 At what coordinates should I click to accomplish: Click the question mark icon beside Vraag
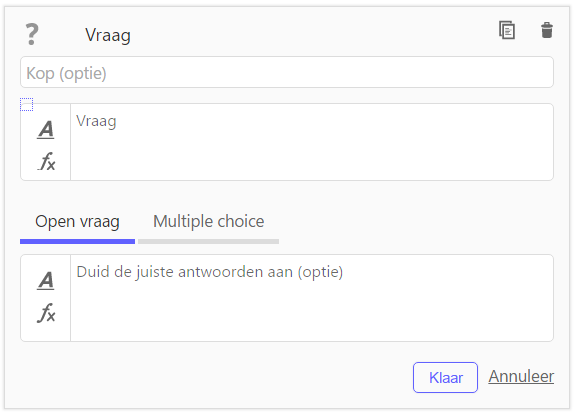click(x=32, y=34)
